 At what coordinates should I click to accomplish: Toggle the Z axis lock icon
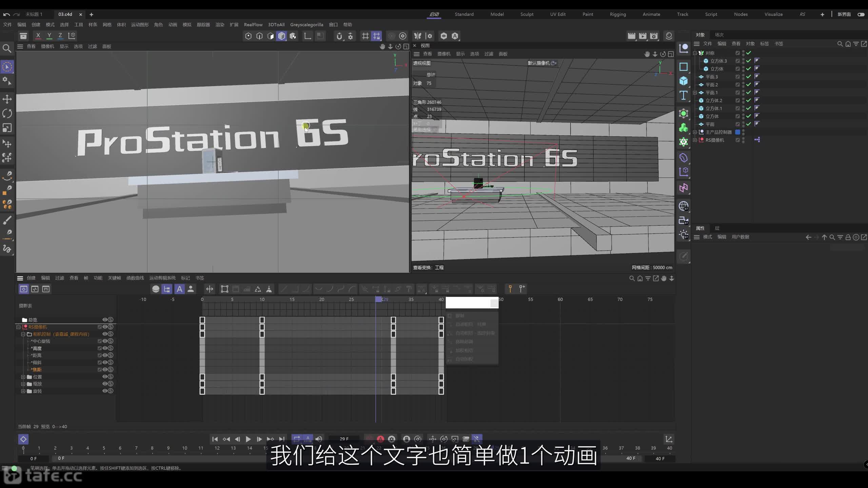[60, 36]
